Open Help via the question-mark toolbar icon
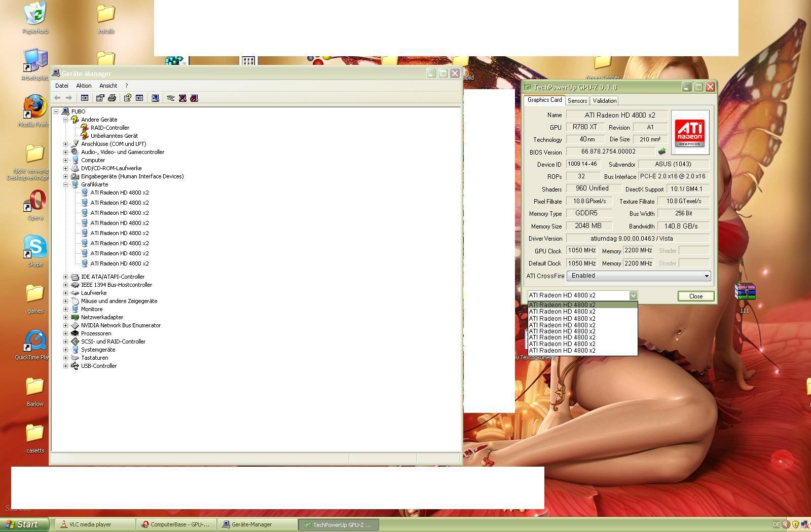 point(127,98)
